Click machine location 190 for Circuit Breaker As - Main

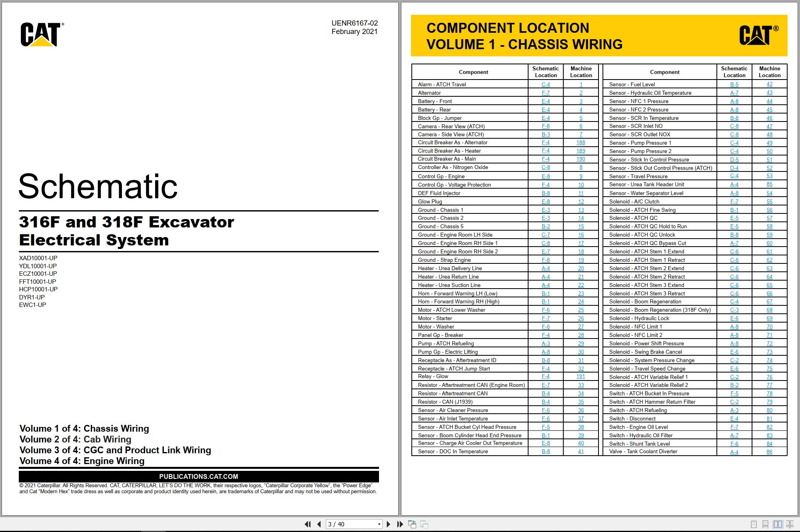tap(581, 159)
